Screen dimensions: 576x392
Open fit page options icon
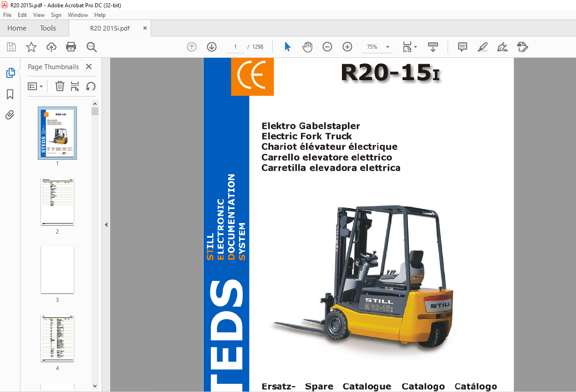[x=409, y=47]
